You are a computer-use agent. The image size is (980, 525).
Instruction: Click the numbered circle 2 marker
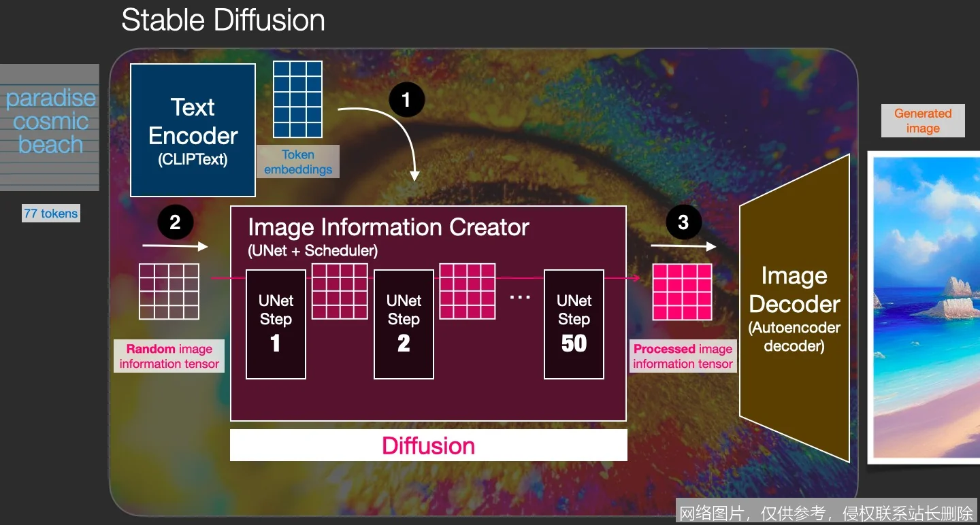(x=175, y=221)
